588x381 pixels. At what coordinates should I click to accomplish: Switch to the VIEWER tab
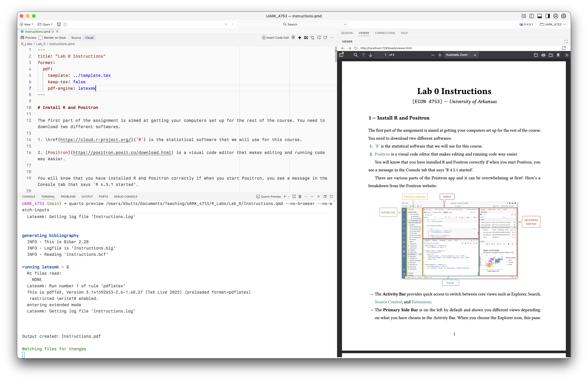pos(364,33)
